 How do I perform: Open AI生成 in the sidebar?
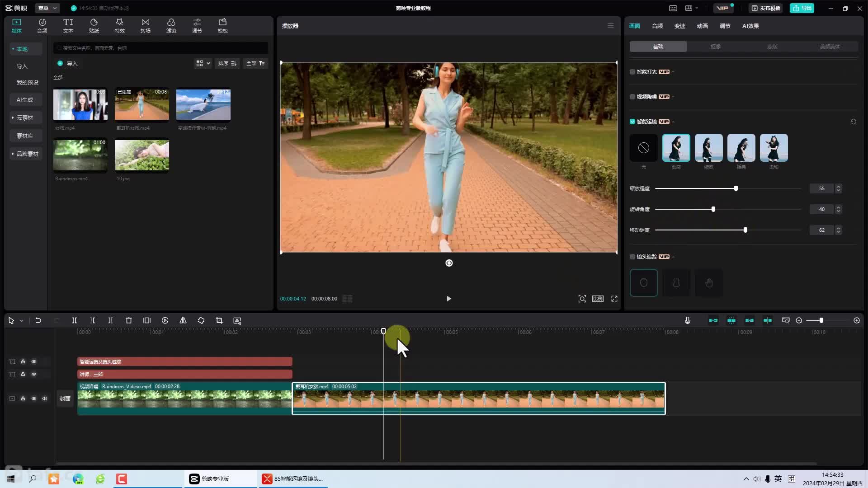pos(25,99)
